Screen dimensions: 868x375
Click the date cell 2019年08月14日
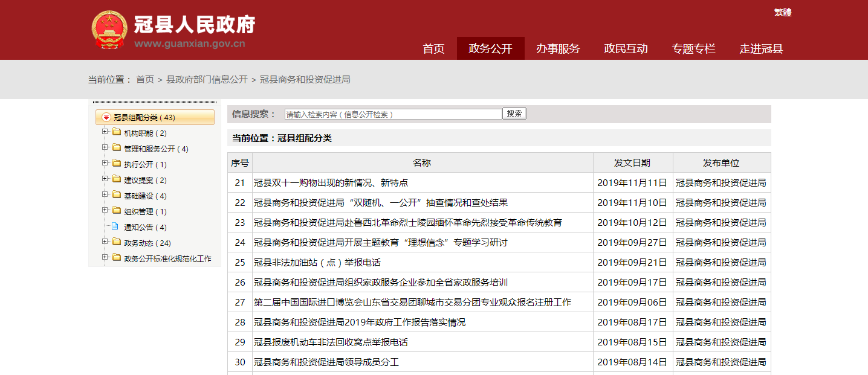coord(632,362)
